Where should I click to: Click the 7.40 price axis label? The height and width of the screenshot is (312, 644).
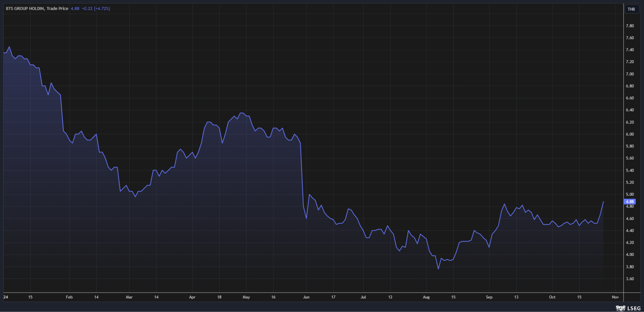[630, 50]
